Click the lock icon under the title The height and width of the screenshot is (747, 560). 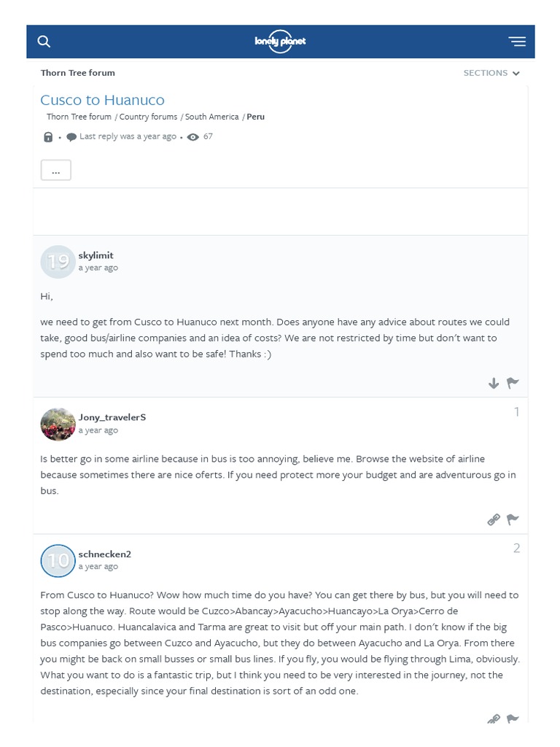click(48, 137)
